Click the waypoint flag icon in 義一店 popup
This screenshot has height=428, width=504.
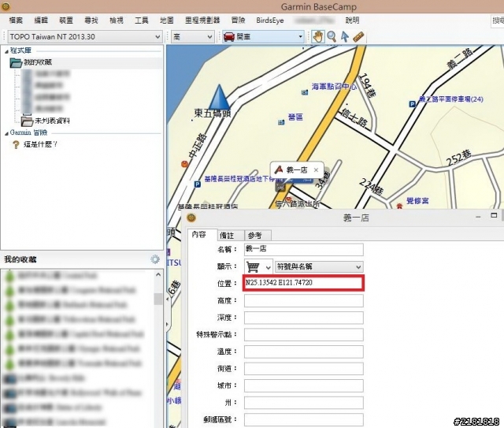pyautogui.click(x=278, y=169)
